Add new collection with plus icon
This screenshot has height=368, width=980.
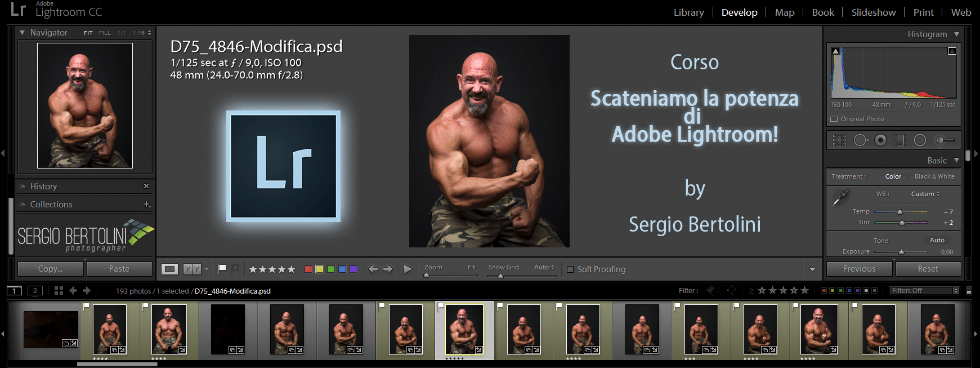click(x=146, y=204)
